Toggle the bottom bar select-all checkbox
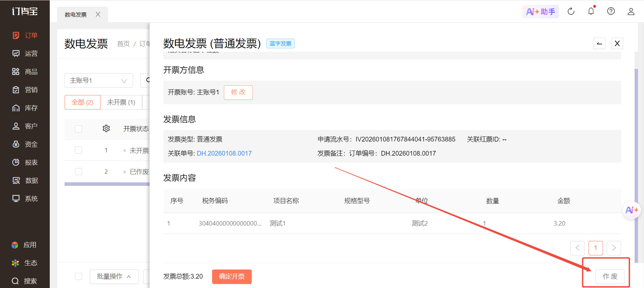 [79, 276]
